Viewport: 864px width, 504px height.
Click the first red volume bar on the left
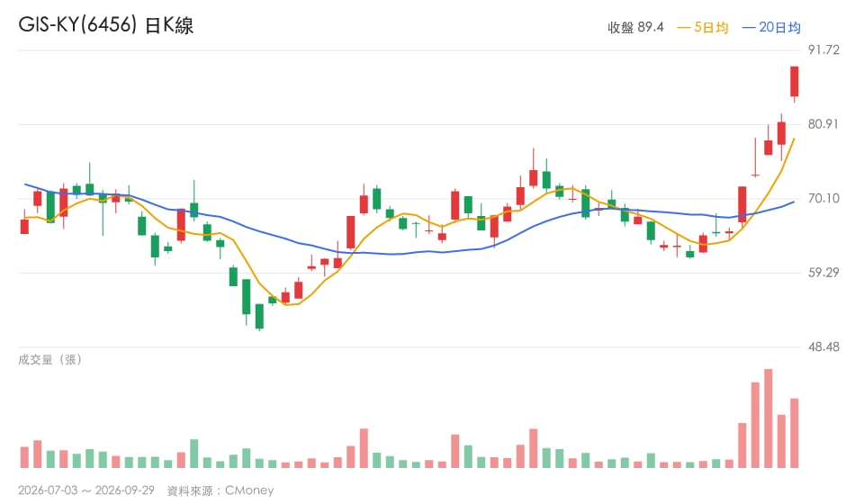[x=24, y=457]
